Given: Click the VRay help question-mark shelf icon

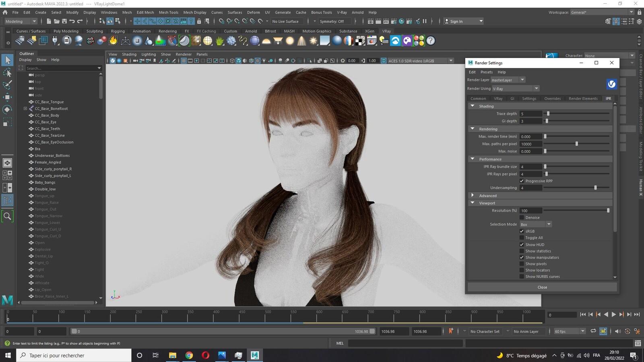Looking at the screenshot, I should tap(431, 41).
